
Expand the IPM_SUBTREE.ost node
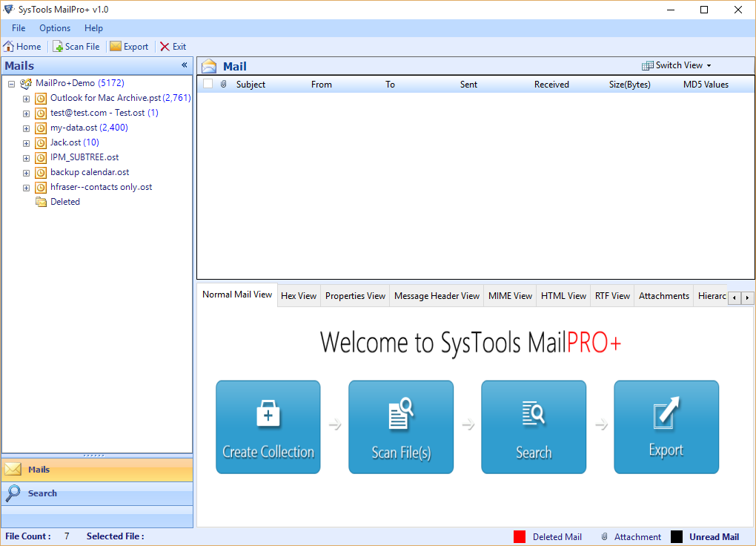tap(27, 158)
